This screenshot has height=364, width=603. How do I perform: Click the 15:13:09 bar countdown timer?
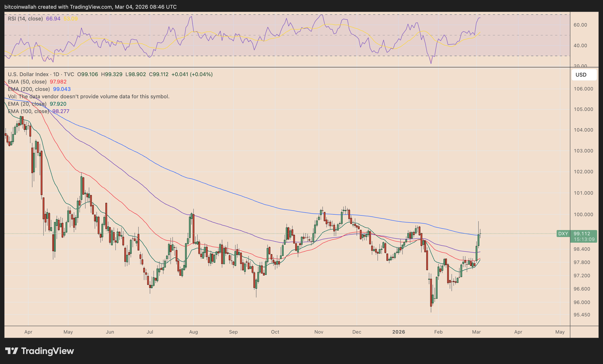point(584,239)
